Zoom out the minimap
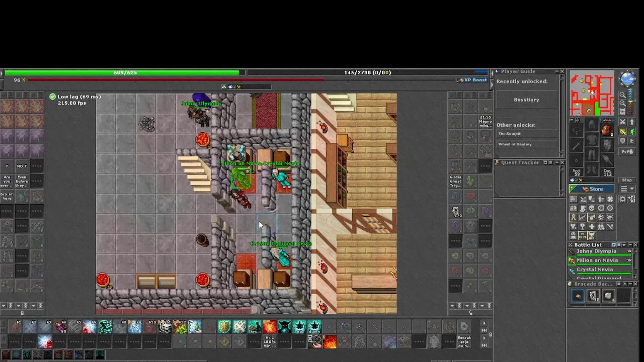644x362 pixels. point(623,95)
